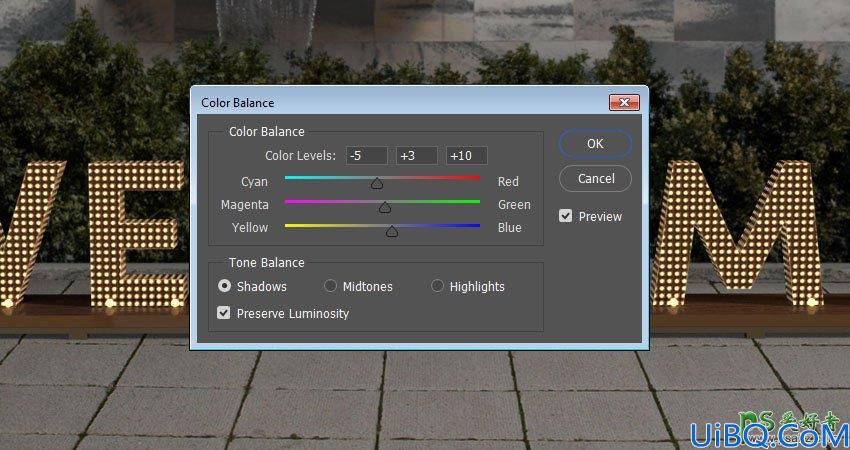Click the Cyan label
850x450 pixels.
click(x=254, y=182)
